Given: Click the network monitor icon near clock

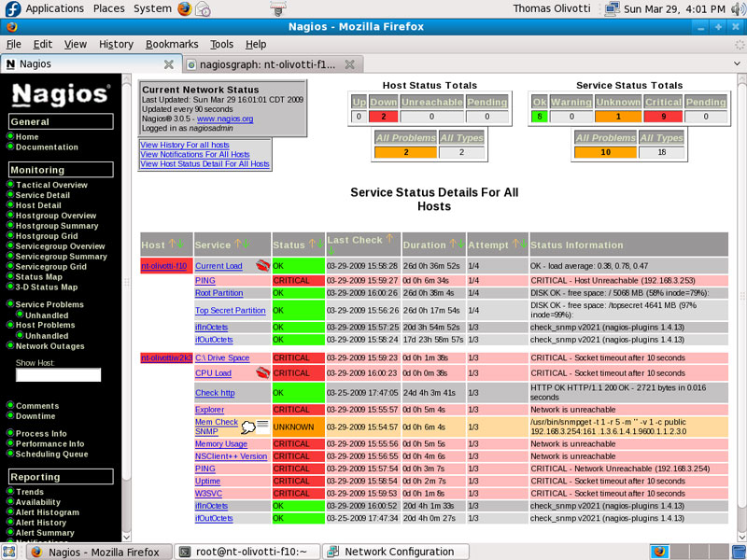Looking at the screenshot, I should 612,8.
